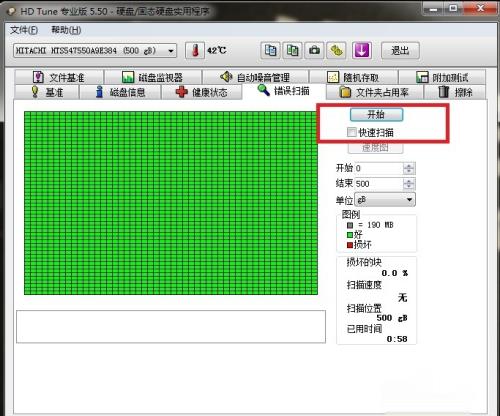The width and height of the screenshot is (500, 416).
Task: Click the empty log box below grid
Action: pyautogui.click(x=171, y=327)
